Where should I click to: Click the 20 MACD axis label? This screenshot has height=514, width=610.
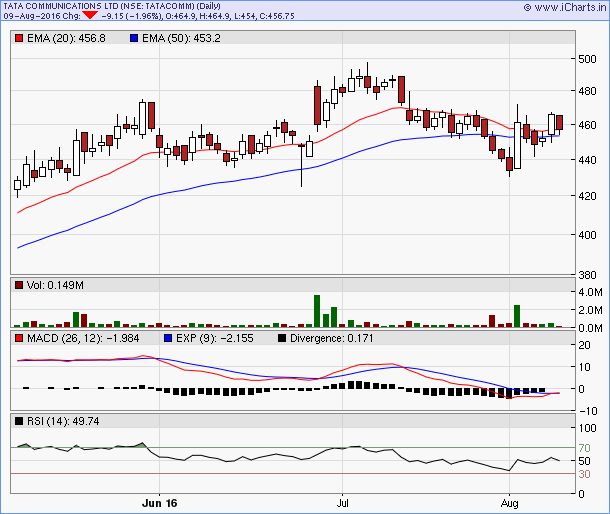tap(584, 345)
